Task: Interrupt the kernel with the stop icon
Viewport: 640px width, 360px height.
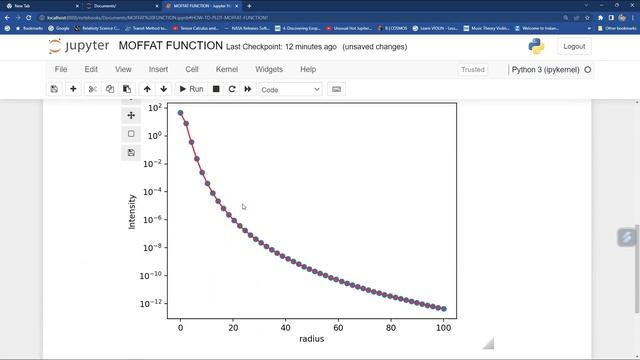Action: pyautogui.click(x=216, y=89)
